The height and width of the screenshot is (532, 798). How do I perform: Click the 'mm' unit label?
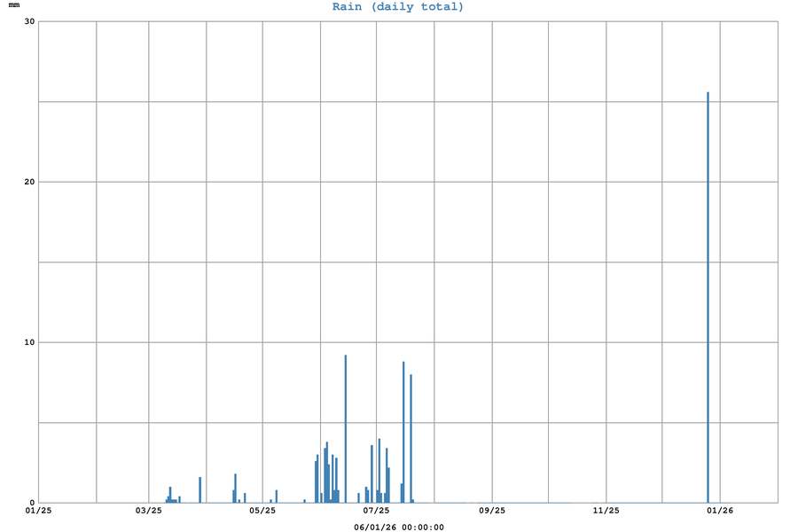[13, 5]
